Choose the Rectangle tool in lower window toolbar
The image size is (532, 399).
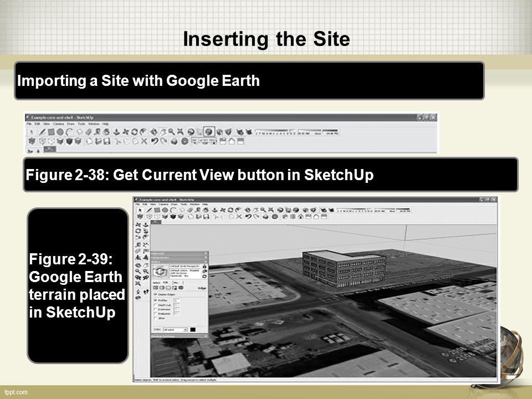point(157,211)
